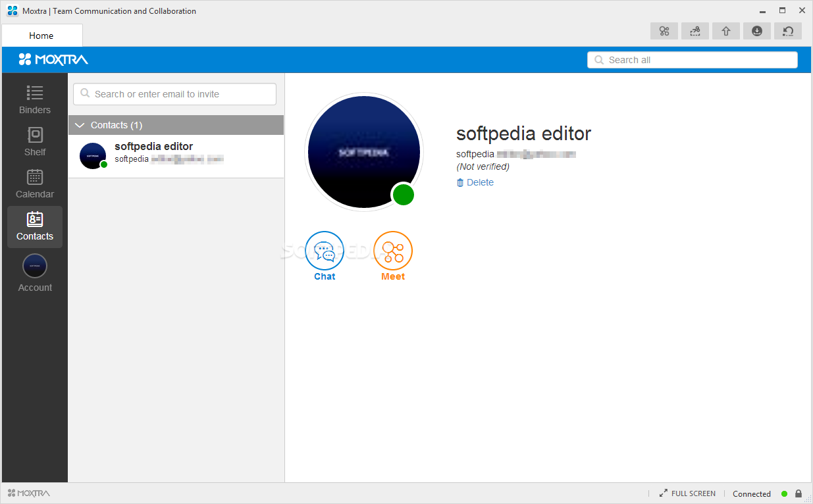
Task: Select softpedia editor in contacts list
Action: point(176,156)
